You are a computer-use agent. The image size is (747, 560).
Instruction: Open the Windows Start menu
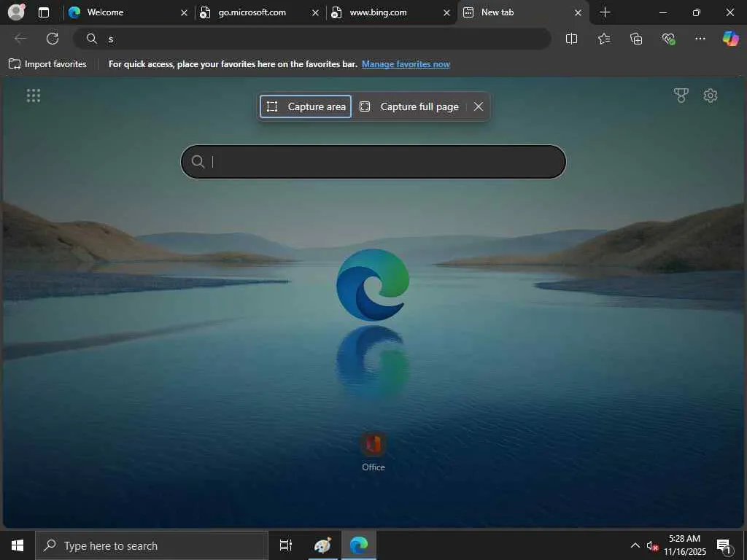tap(18, 545)
